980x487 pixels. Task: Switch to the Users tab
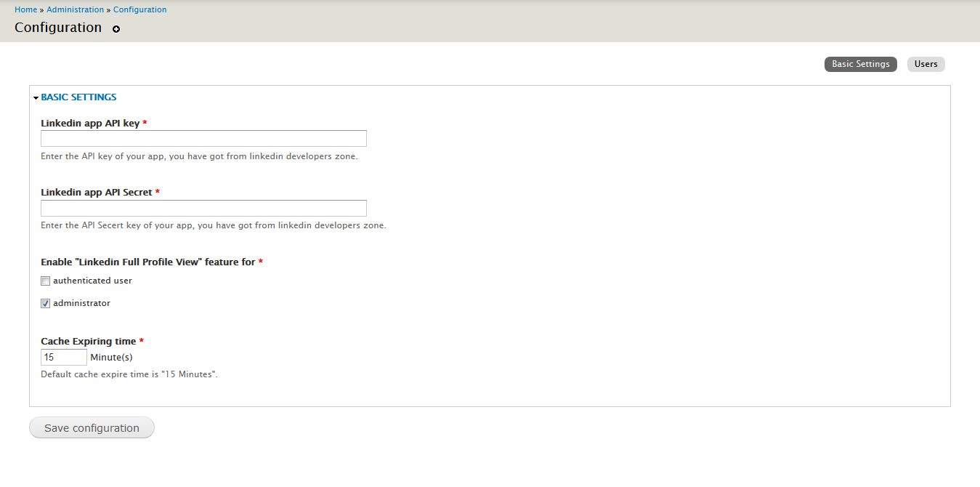point(926,64)
